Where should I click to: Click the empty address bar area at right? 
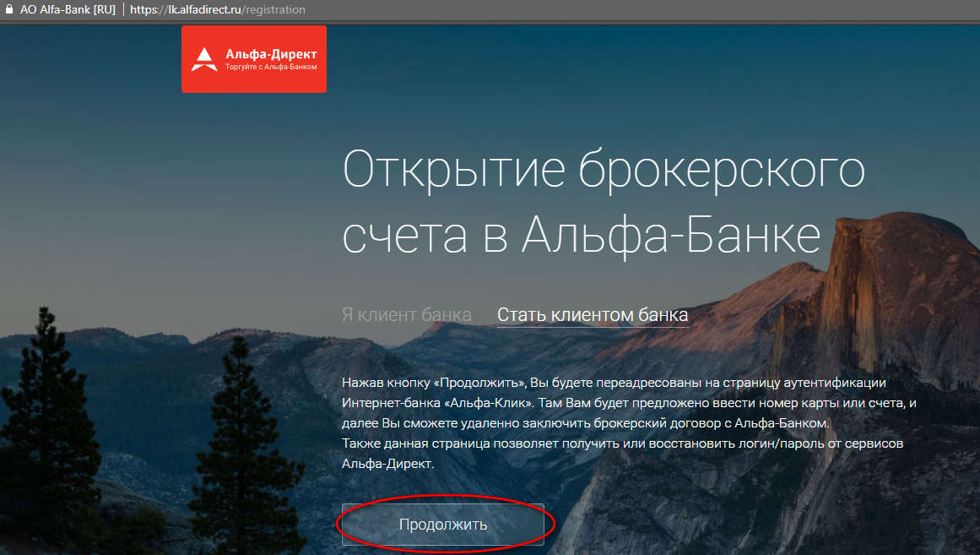pos(642,9)
